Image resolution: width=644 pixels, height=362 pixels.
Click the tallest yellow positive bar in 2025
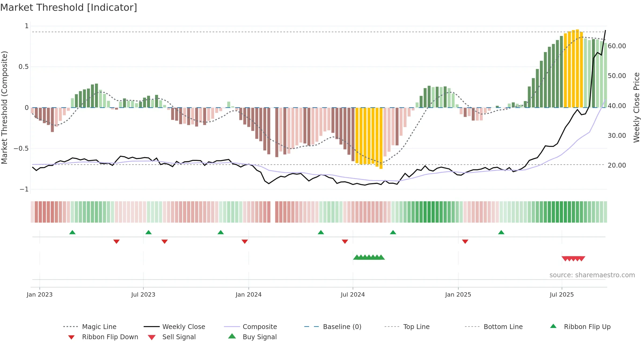point(577,68)
